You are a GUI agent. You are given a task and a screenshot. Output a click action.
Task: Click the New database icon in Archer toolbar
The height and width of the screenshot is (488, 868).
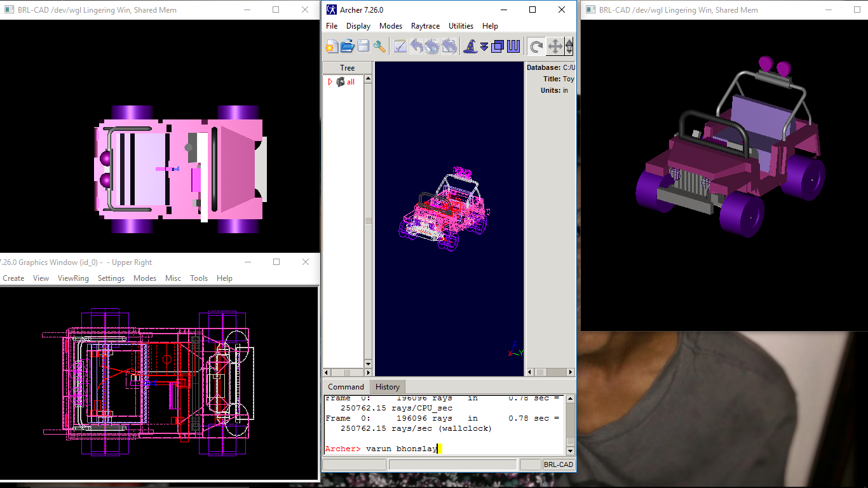click(332, 46)
